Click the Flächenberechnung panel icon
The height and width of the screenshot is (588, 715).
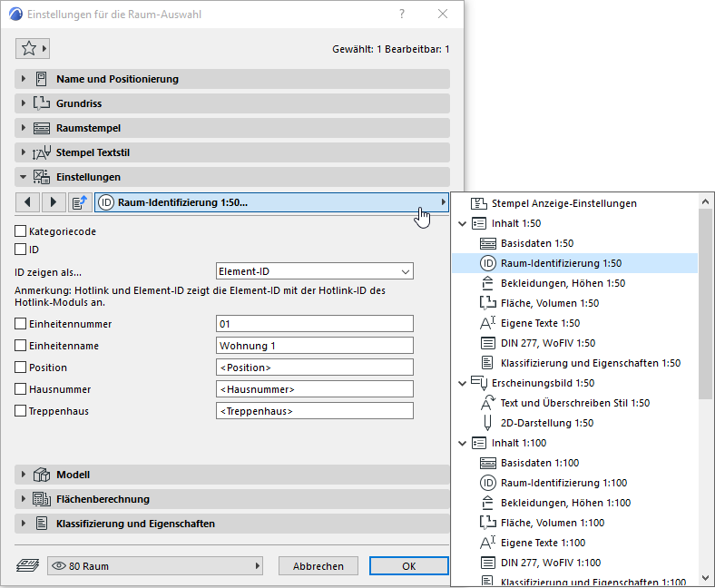[42, 499]
